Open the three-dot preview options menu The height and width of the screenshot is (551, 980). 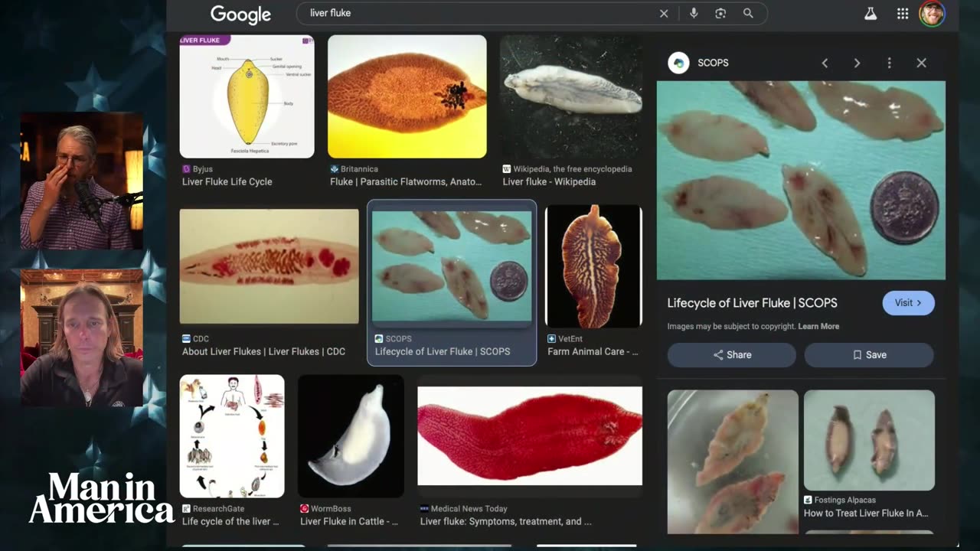pos(889,63)
